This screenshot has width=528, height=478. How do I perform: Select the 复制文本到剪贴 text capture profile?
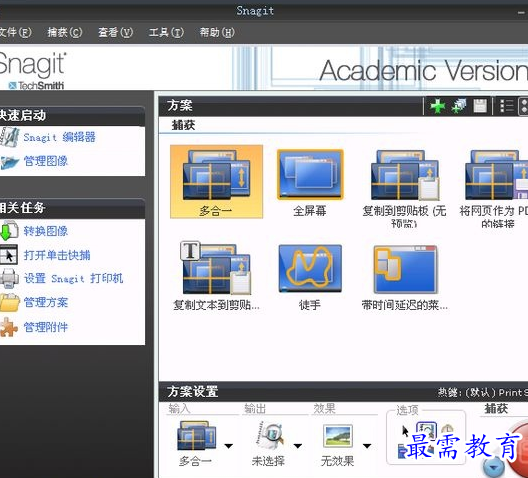(216, 268)
